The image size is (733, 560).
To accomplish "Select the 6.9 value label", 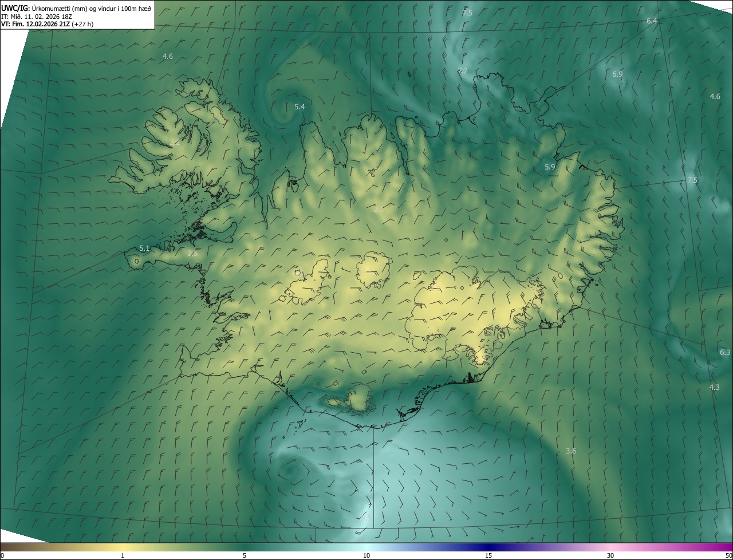I will [617, 74].
